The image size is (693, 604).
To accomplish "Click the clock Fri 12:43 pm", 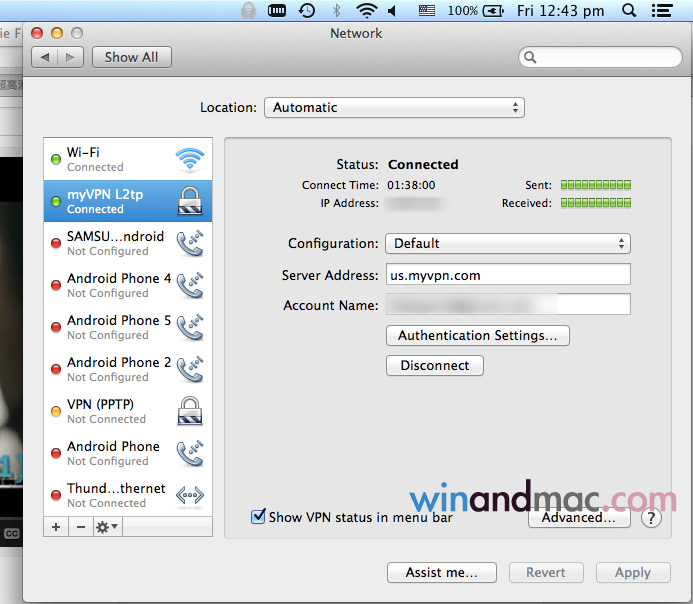I will coord(560,10).
